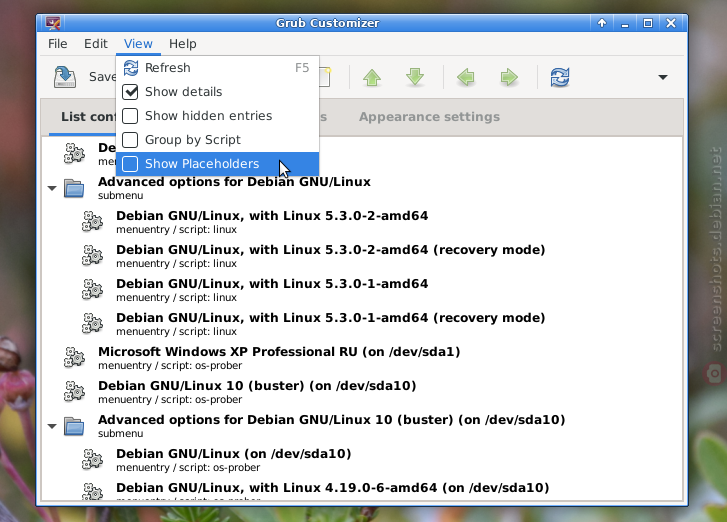Click F5 shortcut label in View menu
The height and width of the screenshot is (522, 727).
click(302, 68)
